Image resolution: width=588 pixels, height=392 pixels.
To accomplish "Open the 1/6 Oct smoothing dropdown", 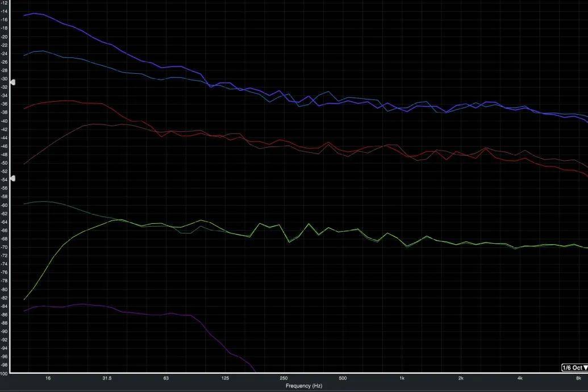I will (574, 368).
